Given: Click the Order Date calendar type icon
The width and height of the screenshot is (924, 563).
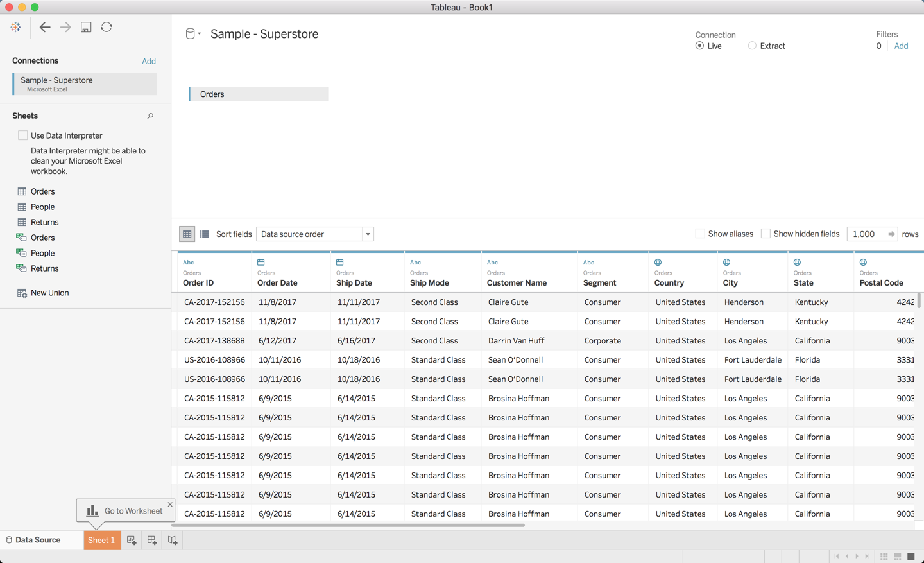Looking at the screenshot, I should pyautogui.click(x=261, y=262).
